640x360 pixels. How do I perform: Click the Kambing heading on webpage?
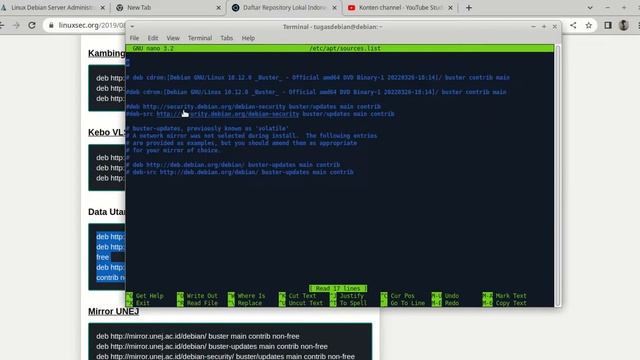(107, 53)
